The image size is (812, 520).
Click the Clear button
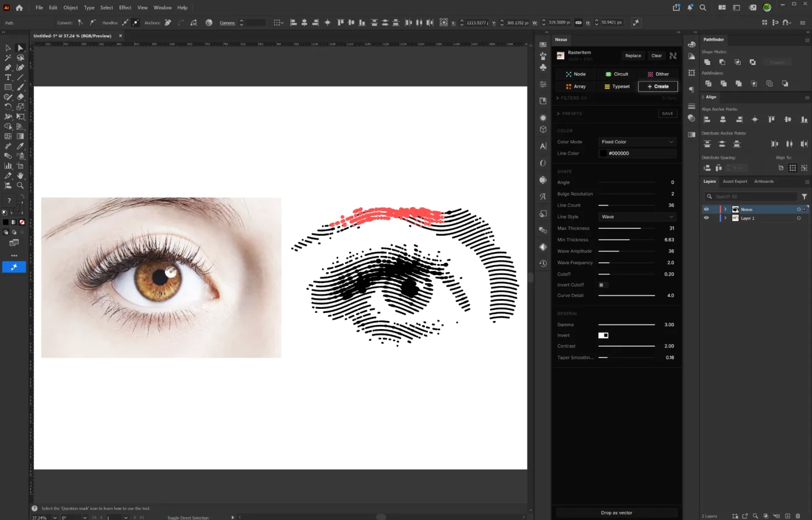click(x=657, y=56)
